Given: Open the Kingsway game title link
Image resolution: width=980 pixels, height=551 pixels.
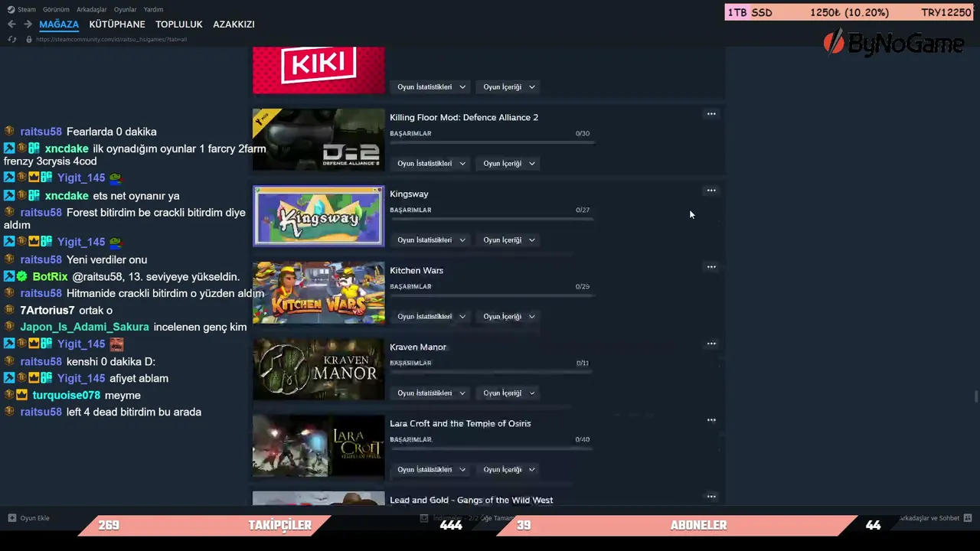Looking at the screenshot, I should (409, 194).
